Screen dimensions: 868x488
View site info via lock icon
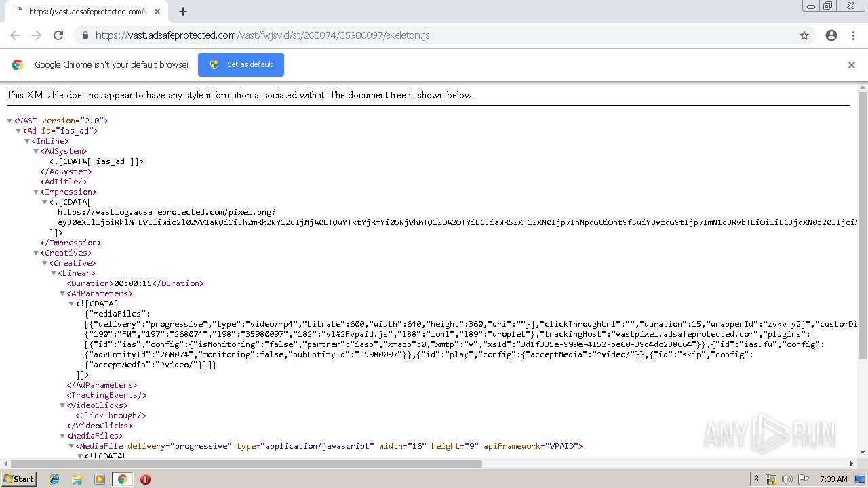[85, 35]
